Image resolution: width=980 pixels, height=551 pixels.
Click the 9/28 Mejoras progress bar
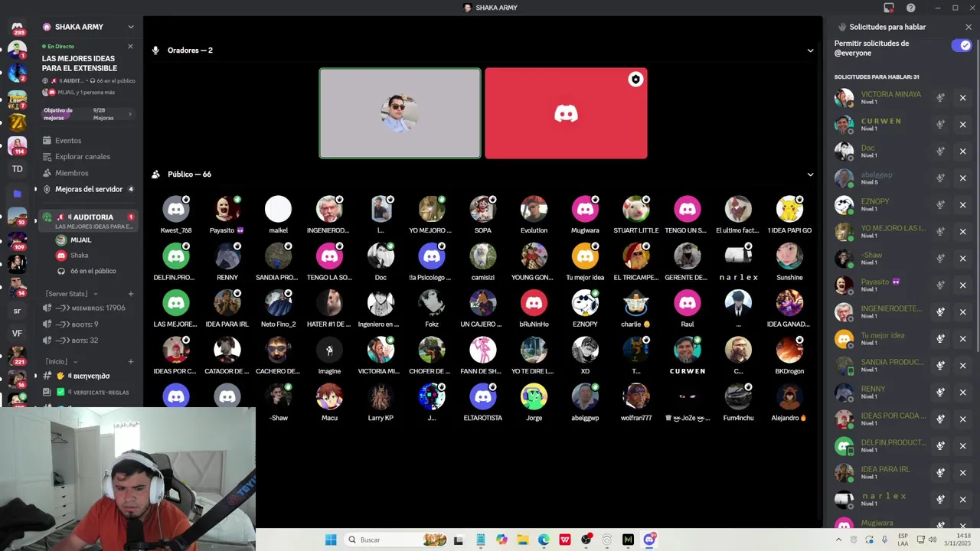point(89,115)
